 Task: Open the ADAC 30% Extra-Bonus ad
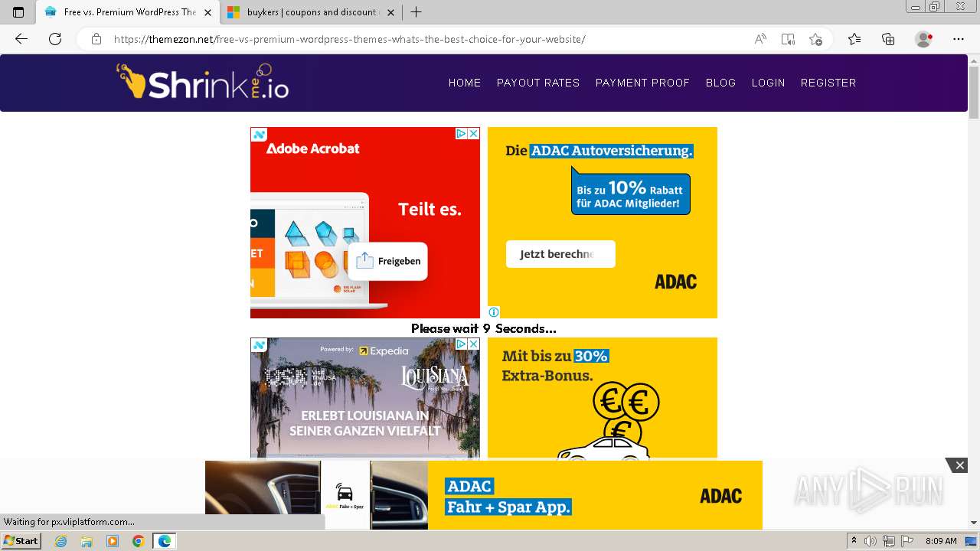click(x=603, y=398)
